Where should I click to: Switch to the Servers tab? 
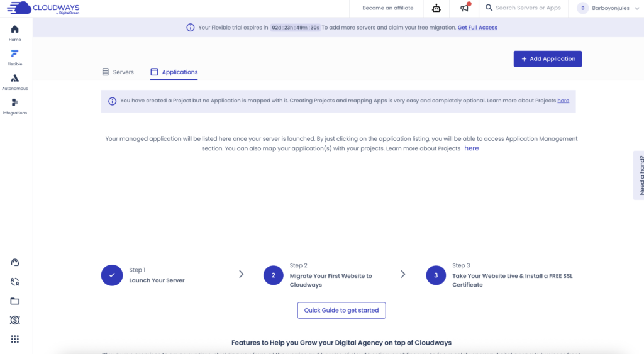pos(118,72)
